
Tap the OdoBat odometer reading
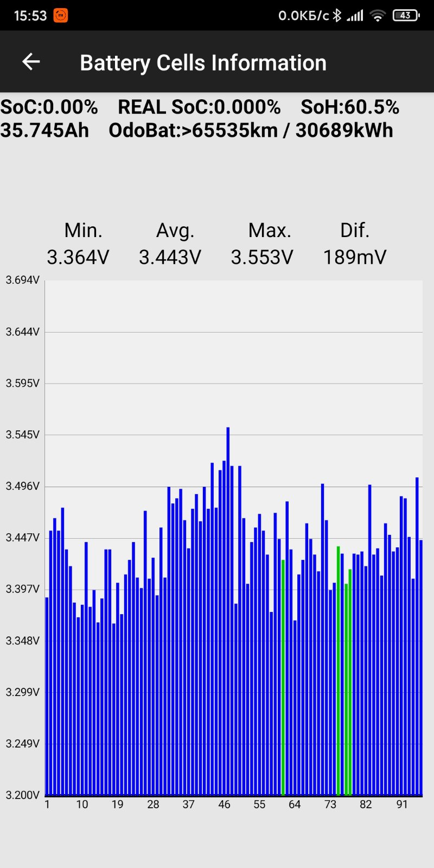coord(251,131)
